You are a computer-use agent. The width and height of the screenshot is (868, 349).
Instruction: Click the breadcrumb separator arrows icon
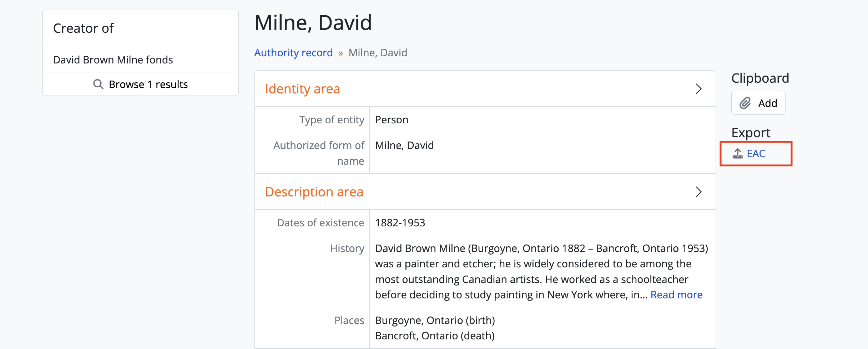341,53
